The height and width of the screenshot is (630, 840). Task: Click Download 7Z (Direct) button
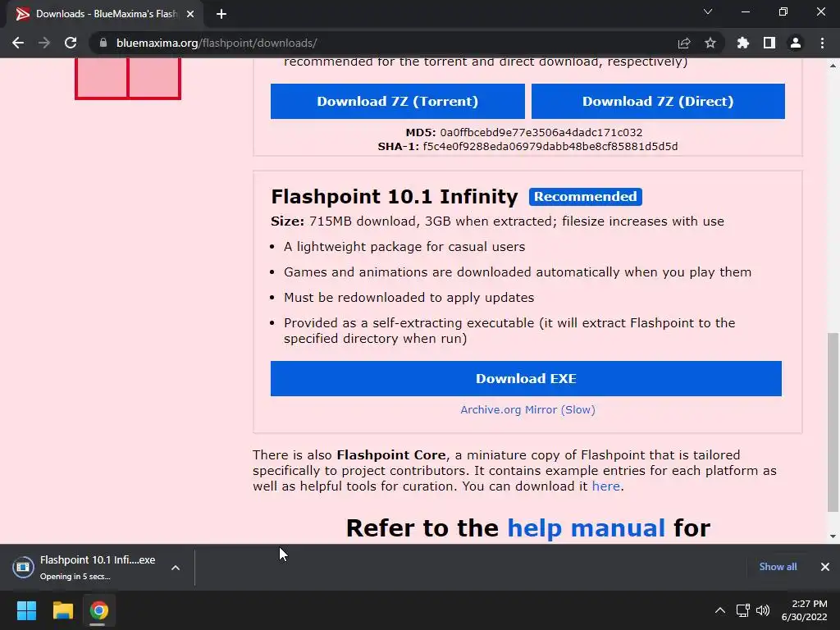tap(658, 101)
